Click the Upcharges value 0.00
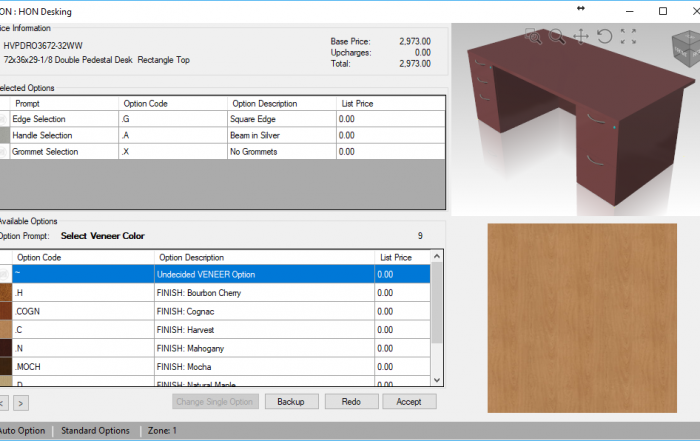This screenshot has width=700, height=441. point(422,53)
